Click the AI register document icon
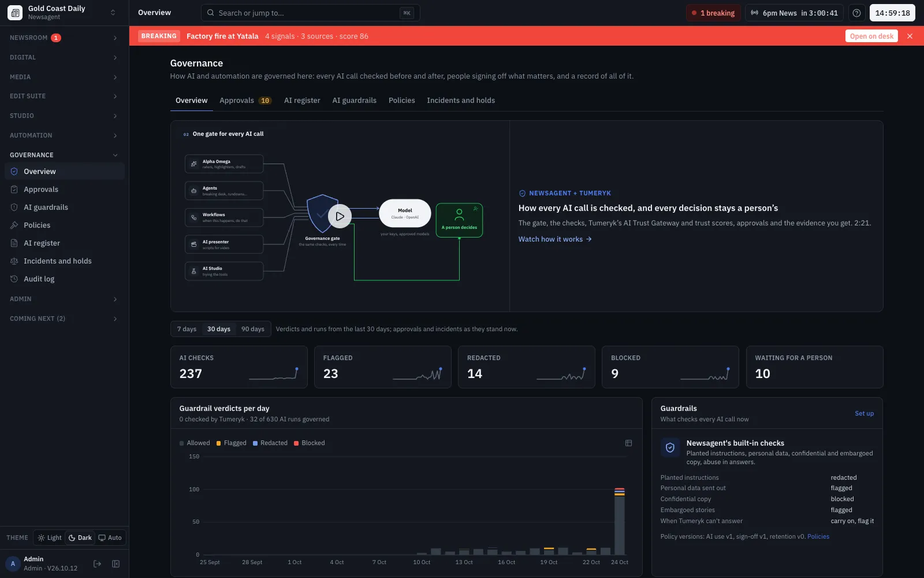Viewport: 924px width, 578px height. [14, 243]
